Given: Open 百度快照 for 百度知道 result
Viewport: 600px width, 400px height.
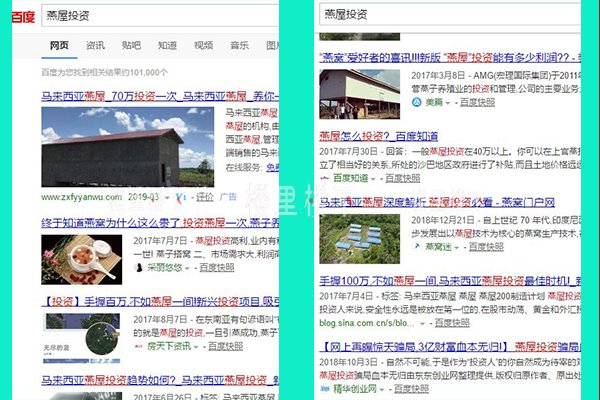Looking at the screenshot, I should point(403,178).
